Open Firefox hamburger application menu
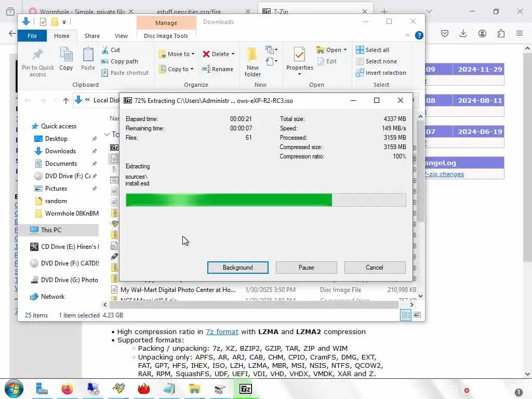 [520, 33]
